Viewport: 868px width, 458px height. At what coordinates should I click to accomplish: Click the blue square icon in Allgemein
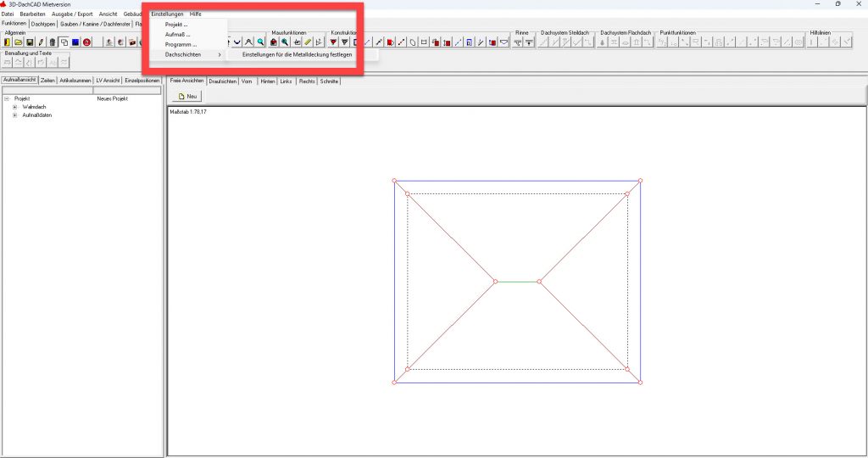click(x=75, y=42)
